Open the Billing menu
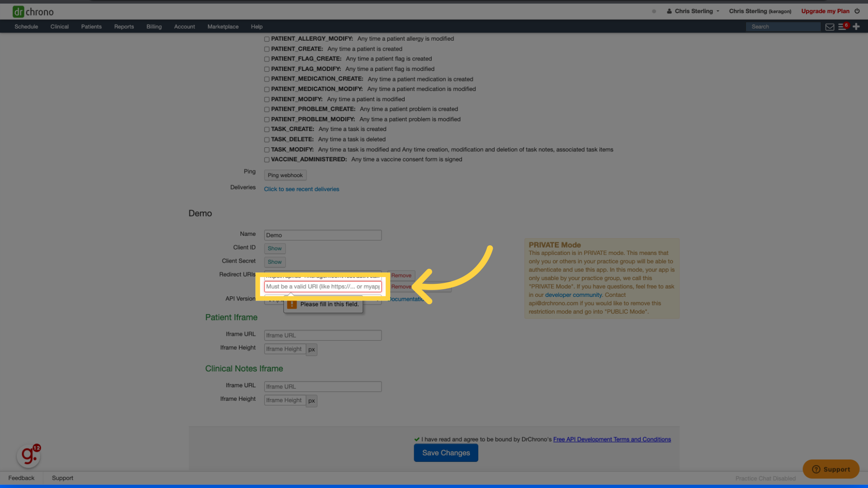The width and height of the screenshot is (868, 488). click(154, 27)
